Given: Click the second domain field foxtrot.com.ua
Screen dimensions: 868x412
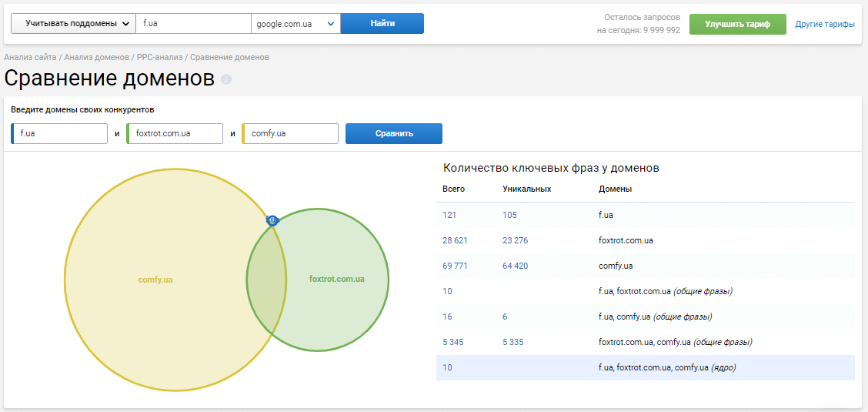Looking at the screenshot, I should [175, 133].
